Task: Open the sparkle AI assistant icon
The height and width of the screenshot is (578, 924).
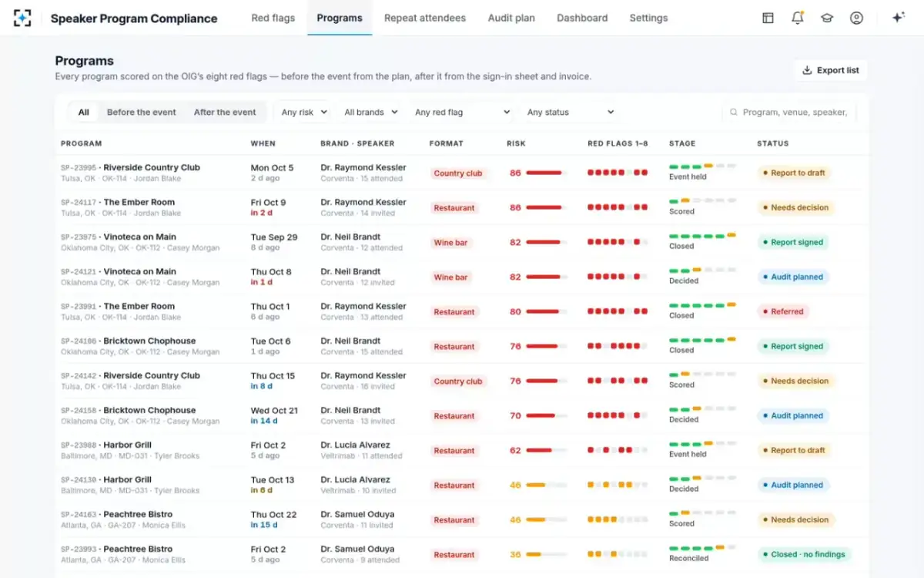Action: 898,18
